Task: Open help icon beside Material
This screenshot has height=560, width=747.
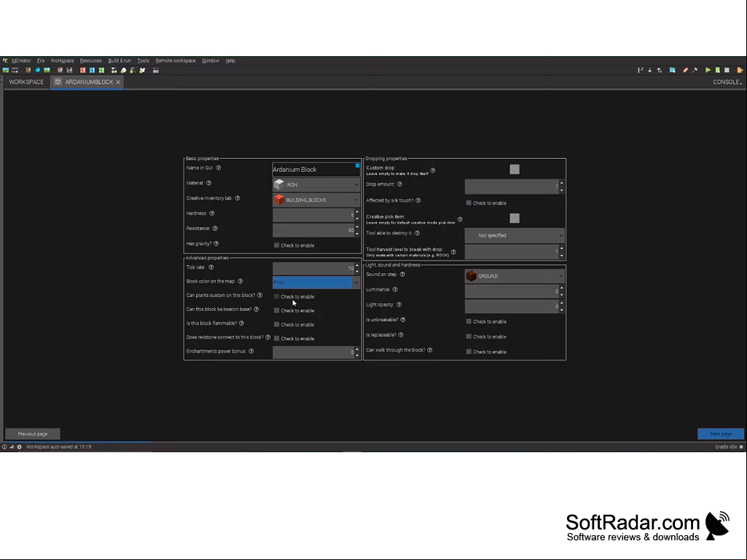Action: 208,183
